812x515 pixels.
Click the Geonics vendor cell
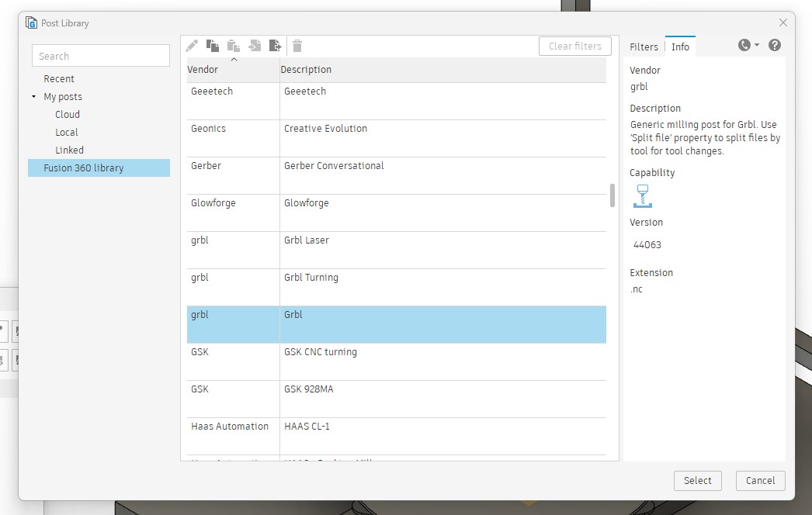pos(233,139)
